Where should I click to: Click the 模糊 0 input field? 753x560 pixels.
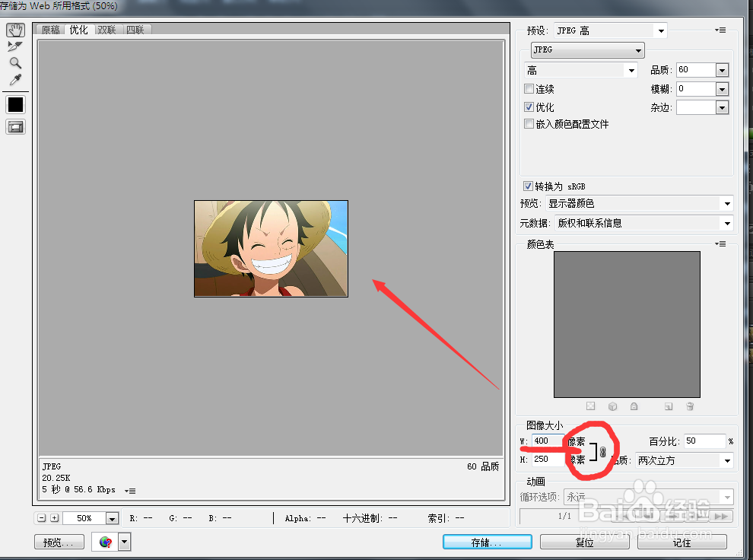tap(696, 89)
